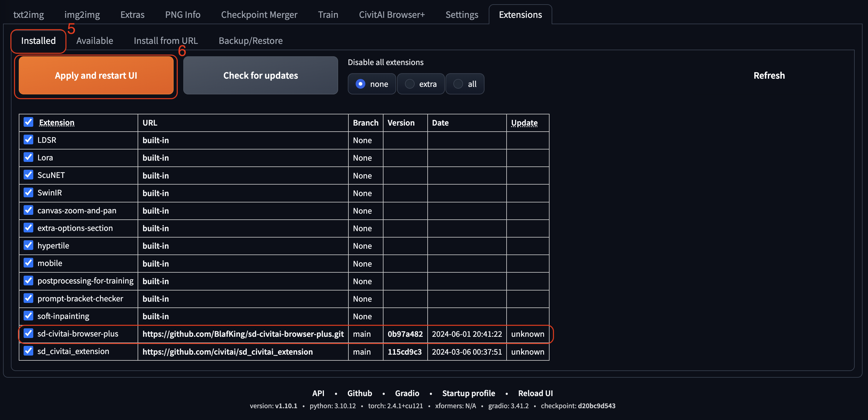Toggle the select-all Extension header checkbox
The width and height of the screenshot is (868, 420).
pyautogui.click(x=29, y=122)
